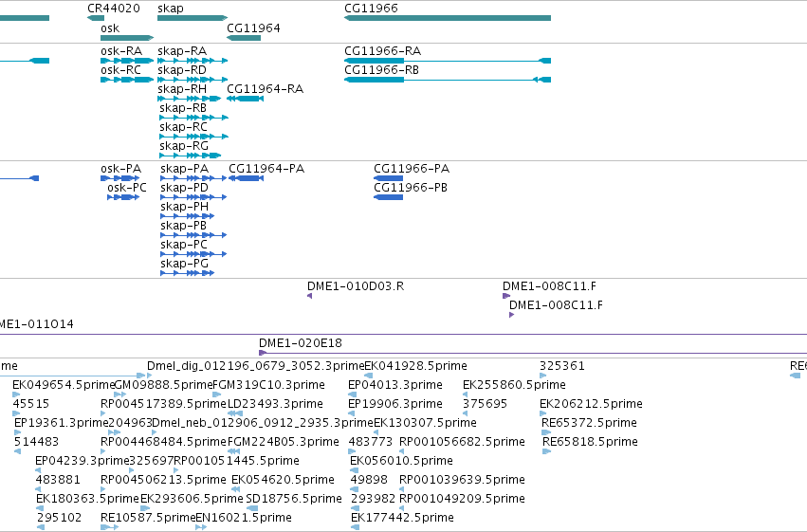807x532 pixels.
Task: Select the CG11966 gene feature
Action: 448,18
